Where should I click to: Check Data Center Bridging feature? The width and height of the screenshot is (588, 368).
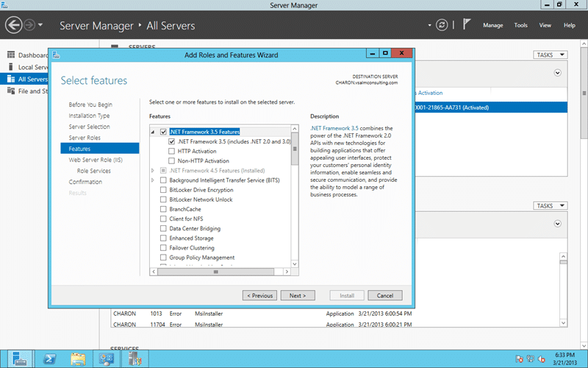point(163,228)
